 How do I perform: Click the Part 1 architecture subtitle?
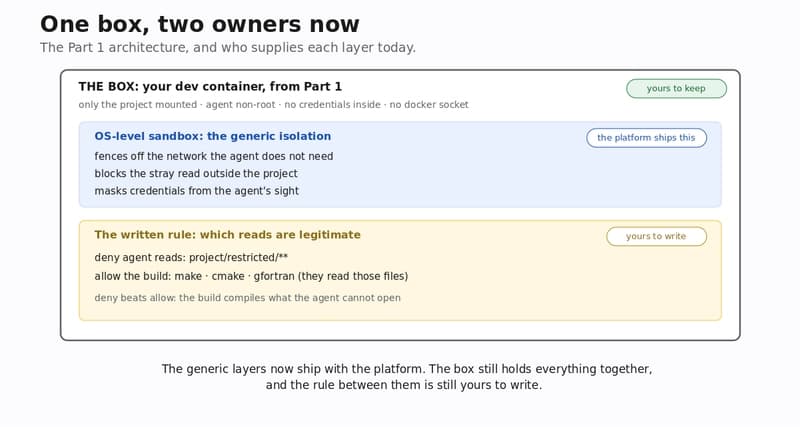point(228,47)
